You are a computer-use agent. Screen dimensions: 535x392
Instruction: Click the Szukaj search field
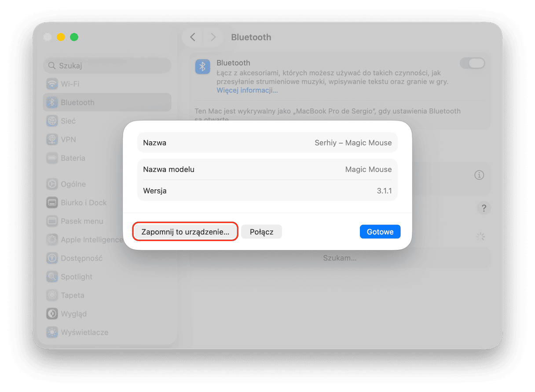coord(107,66)
